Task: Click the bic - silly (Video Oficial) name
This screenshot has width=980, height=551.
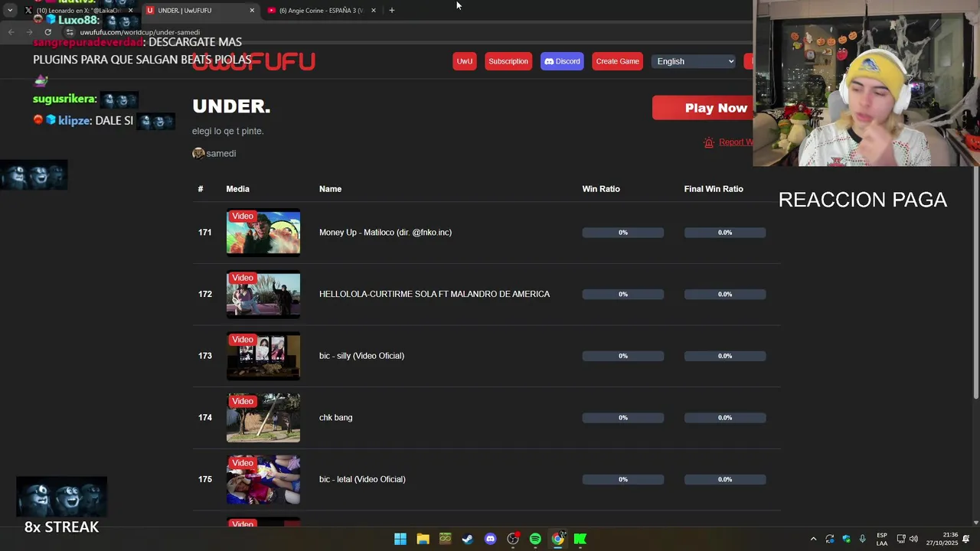Action: point(361,356)
